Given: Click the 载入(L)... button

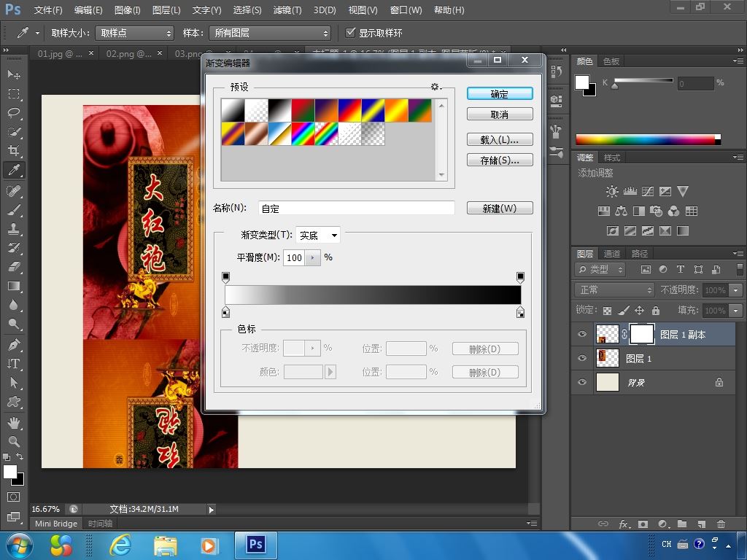Looking at the screenshot, I should tap(500, 139).
